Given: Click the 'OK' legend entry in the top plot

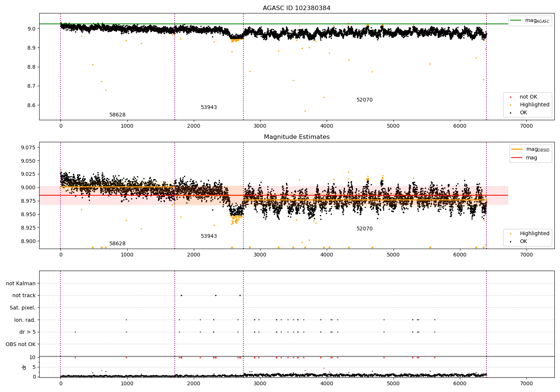Looking at the screenshot, I should [x=523, y=112].
